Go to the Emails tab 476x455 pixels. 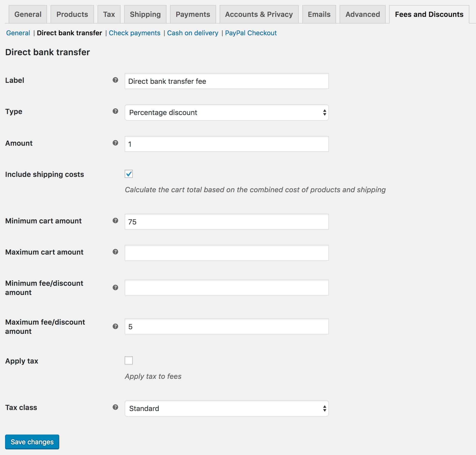[319, 14]
